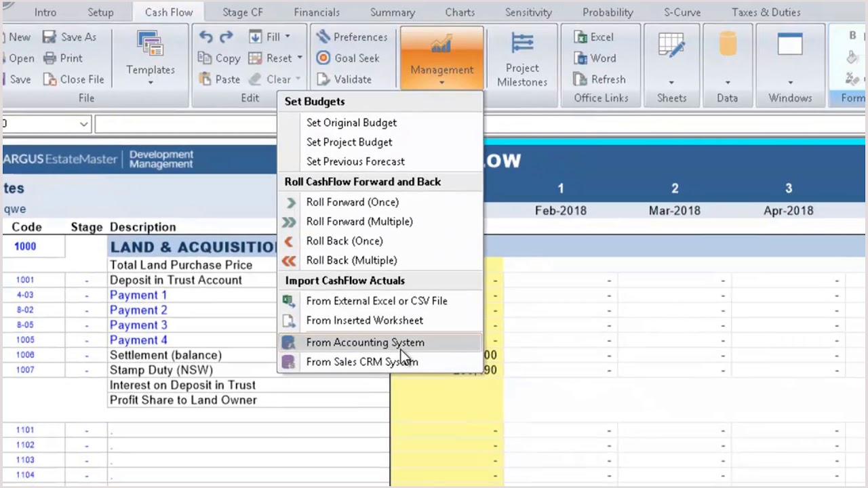Click the Payment 4 description
868x488 pixels.
[x=138, y=340]
